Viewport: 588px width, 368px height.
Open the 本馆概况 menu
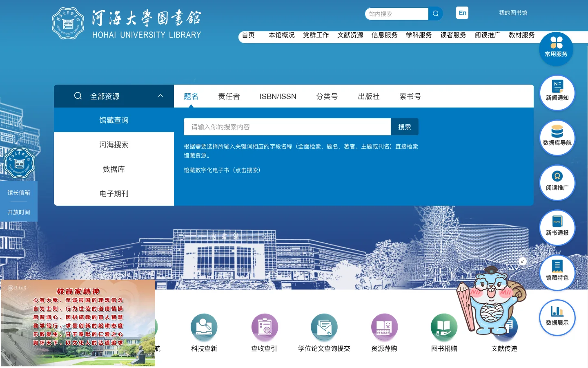coord(282,35)
